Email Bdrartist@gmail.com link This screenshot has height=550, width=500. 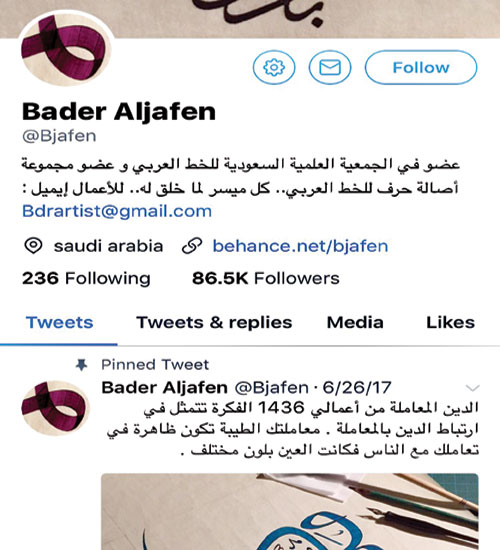point(117,211)
